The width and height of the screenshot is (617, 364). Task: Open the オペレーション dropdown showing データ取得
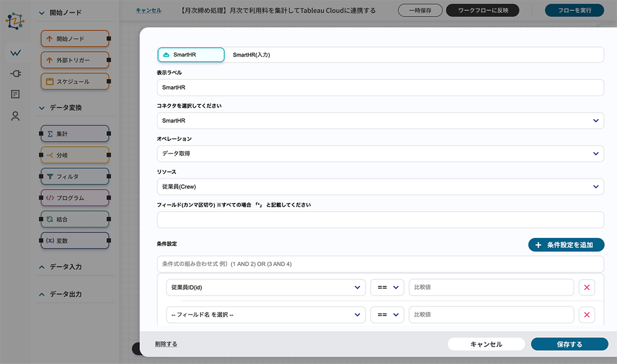[380, 153]
